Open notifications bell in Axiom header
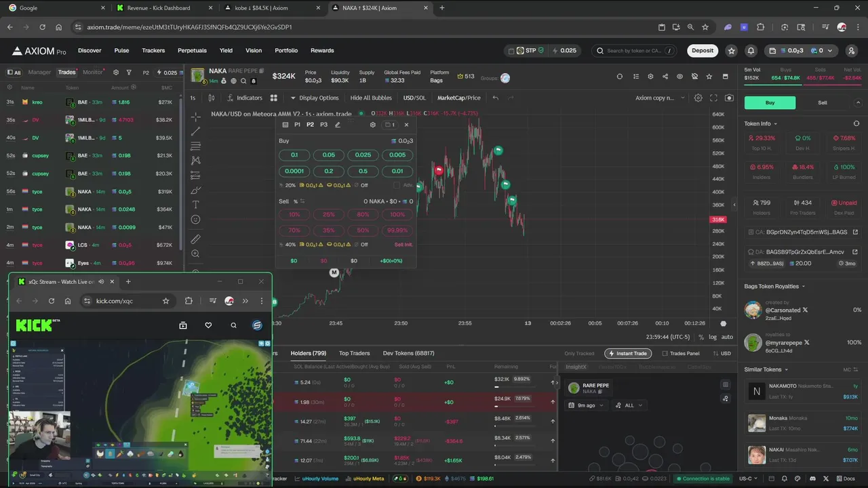The height and width of the screenshot is (488, 868). tap(751, 51)
